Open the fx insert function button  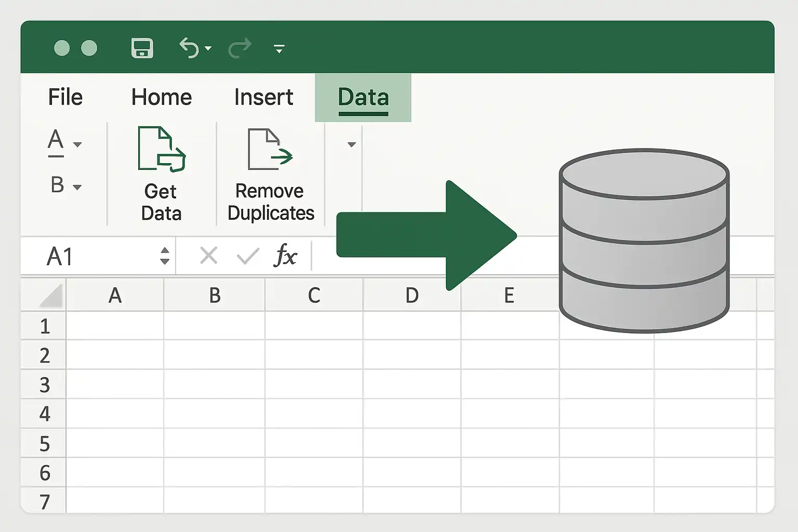(x=286, y=255)
